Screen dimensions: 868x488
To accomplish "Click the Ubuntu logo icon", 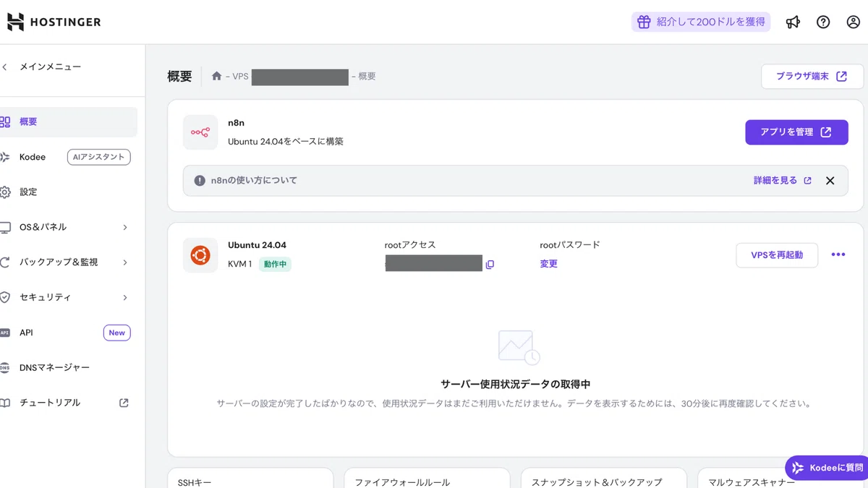I will (200, 255).
